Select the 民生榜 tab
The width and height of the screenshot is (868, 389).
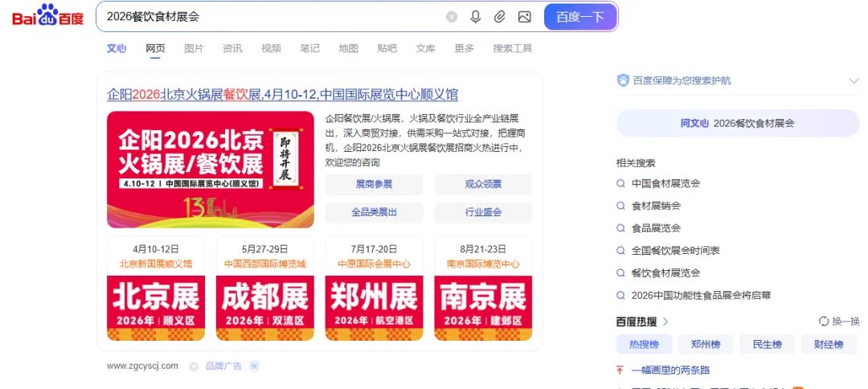click(768, 344)
